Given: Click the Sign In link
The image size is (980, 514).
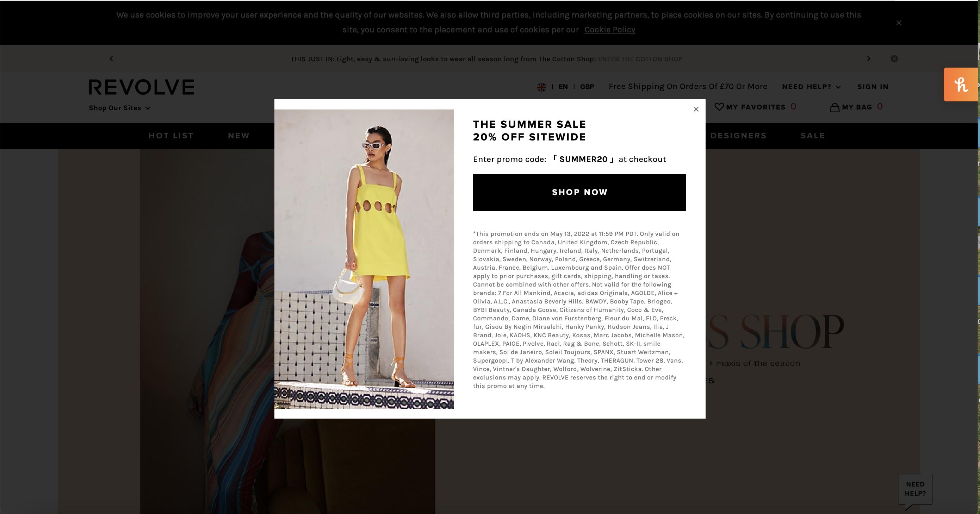Looking at the screenshot, I should click(x=873, y=87).
